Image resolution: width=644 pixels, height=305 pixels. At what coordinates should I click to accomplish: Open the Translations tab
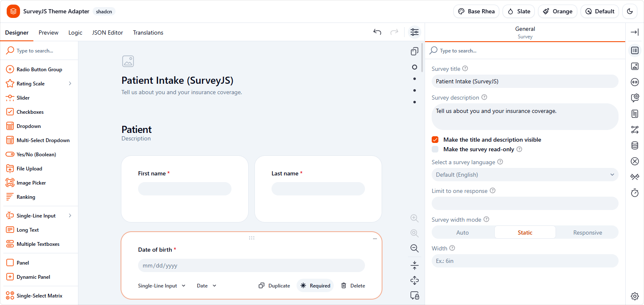[x=148, y=32]
